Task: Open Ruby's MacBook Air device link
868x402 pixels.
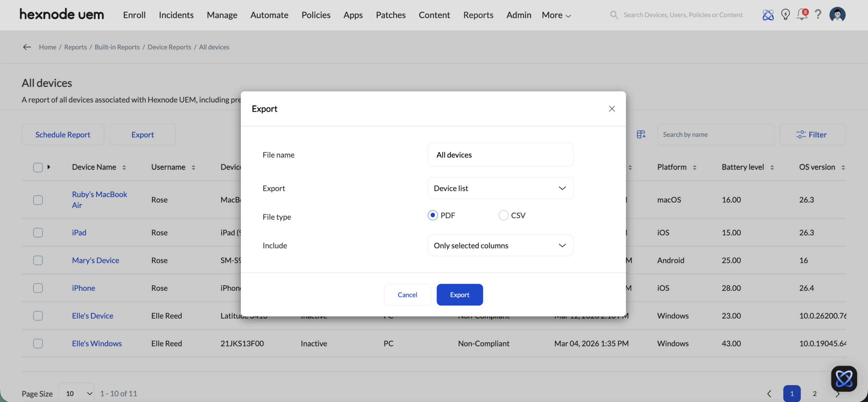Action: pos(99,200)
